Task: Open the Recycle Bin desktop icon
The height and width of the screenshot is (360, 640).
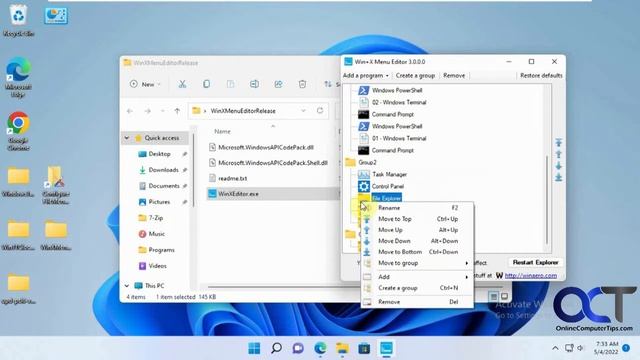Action: click(18, 20)
